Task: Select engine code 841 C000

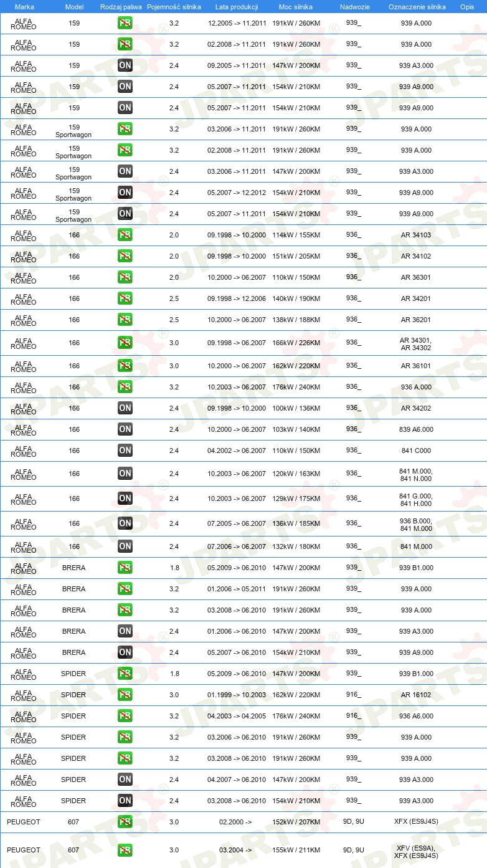Action: [416, 451]
